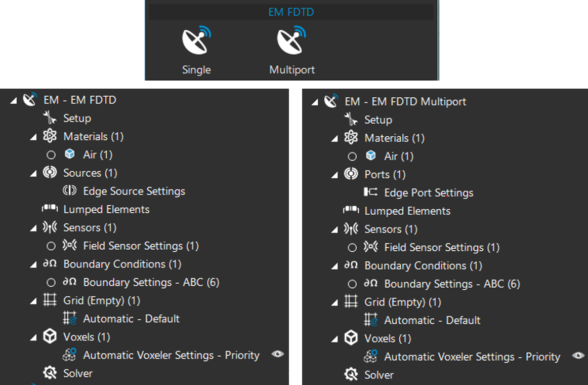Viewport: 588px width, 385px height.
Task: Toggle Field Sensor Settings circle in Multiport tree
Action: point(352,248)
